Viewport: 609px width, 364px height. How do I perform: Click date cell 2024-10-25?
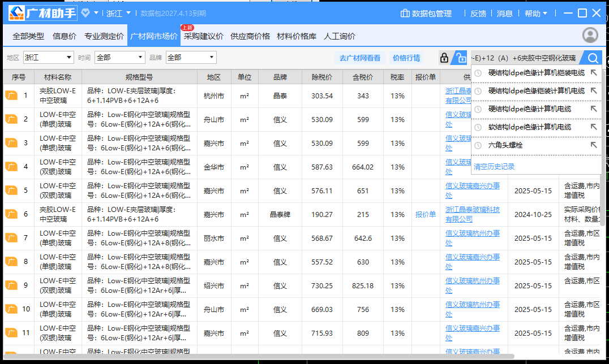tap(533, 214)
